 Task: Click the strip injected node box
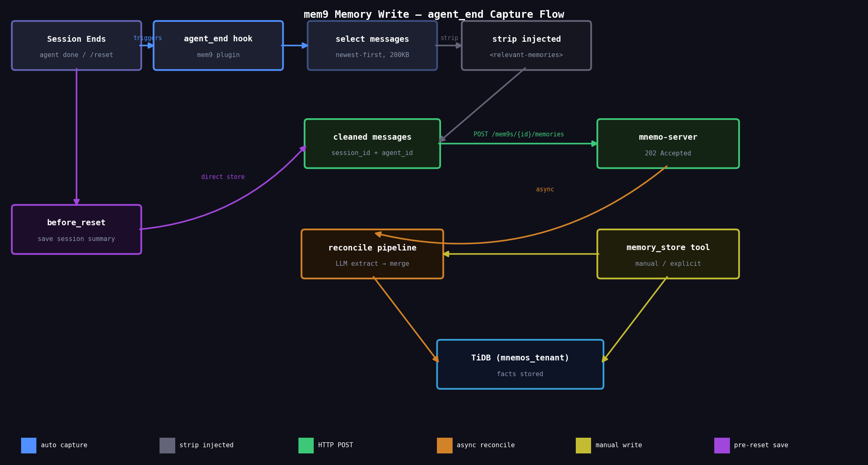point(526,45)
